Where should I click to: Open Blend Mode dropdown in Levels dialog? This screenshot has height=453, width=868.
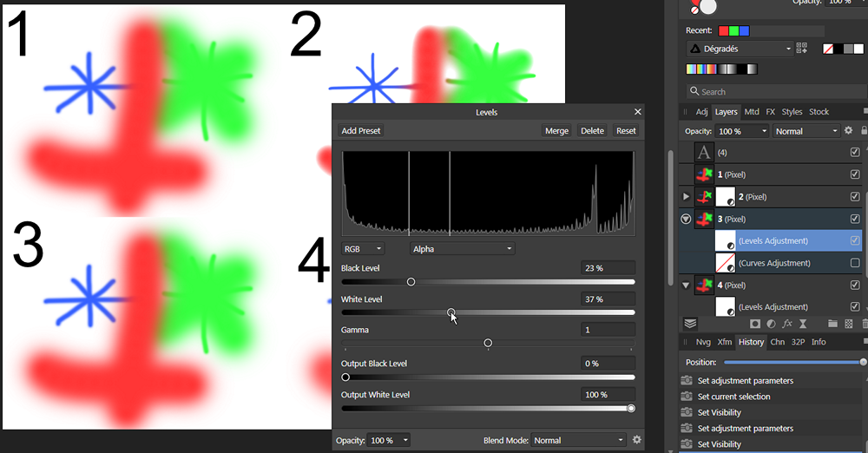point(578,440)
